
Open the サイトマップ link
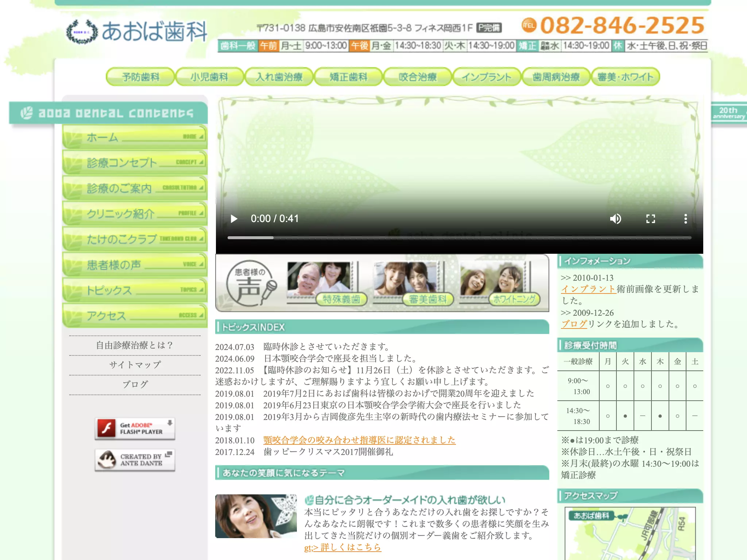[135, 365]
